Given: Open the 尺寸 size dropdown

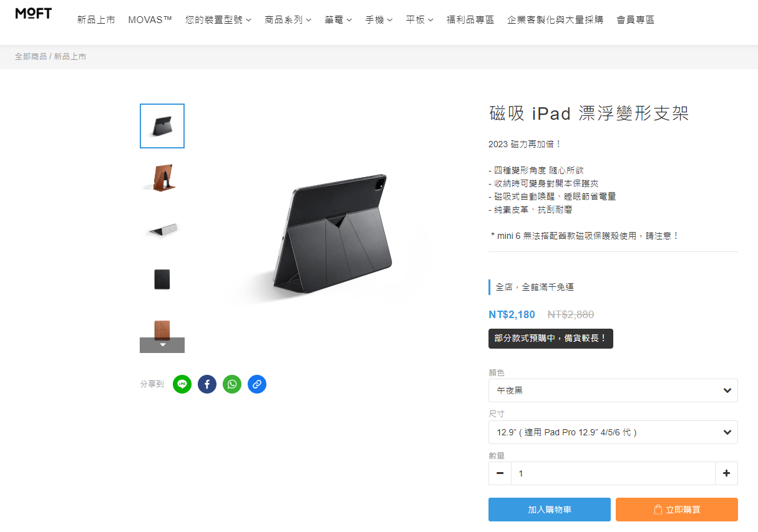Looking at the screenshot, I should tap(613, 432).
